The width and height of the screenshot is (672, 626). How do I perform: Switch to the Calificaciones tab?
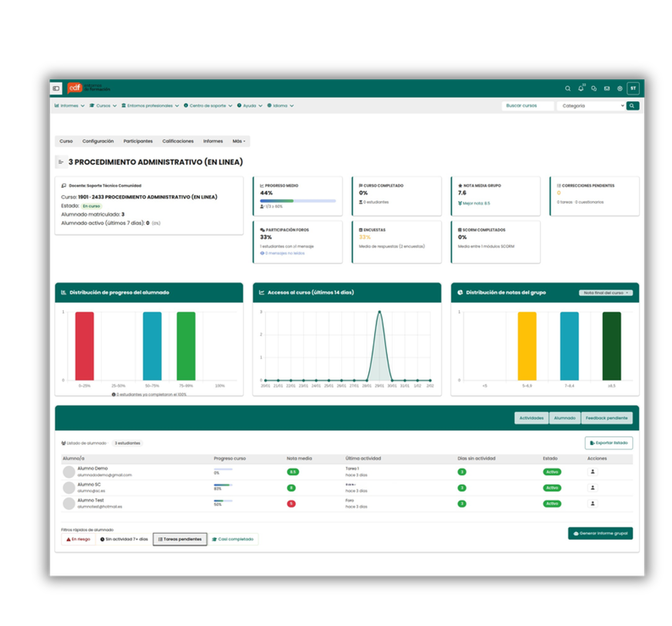point(178,141)
